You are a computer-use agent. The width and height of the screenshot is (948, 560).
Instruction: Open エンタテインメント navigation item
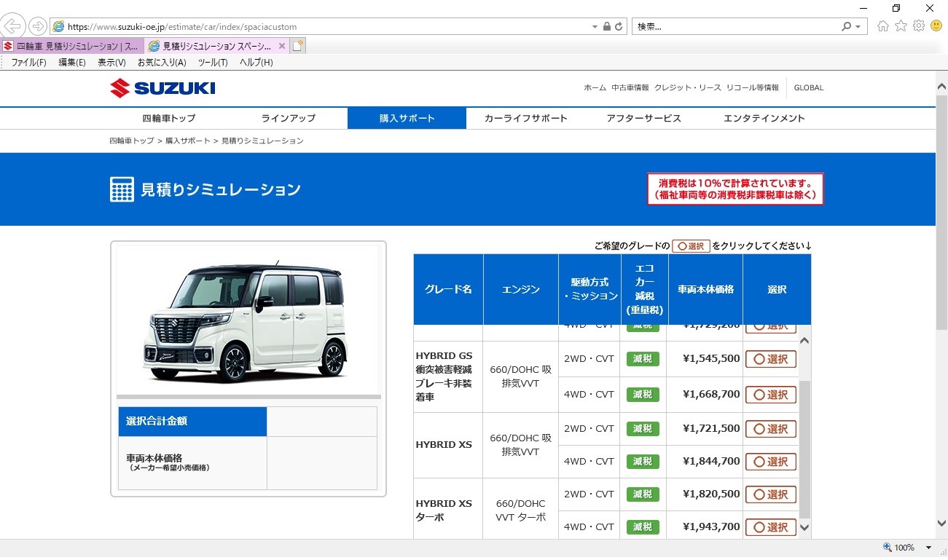764,118
